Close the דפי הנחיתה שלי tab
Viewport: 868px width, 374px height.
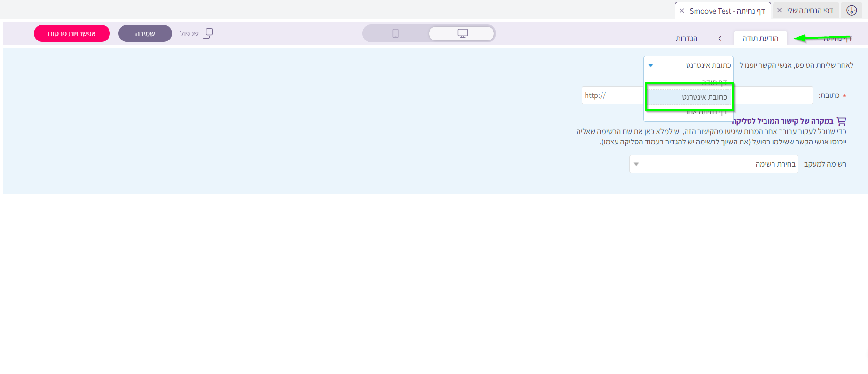780,10
